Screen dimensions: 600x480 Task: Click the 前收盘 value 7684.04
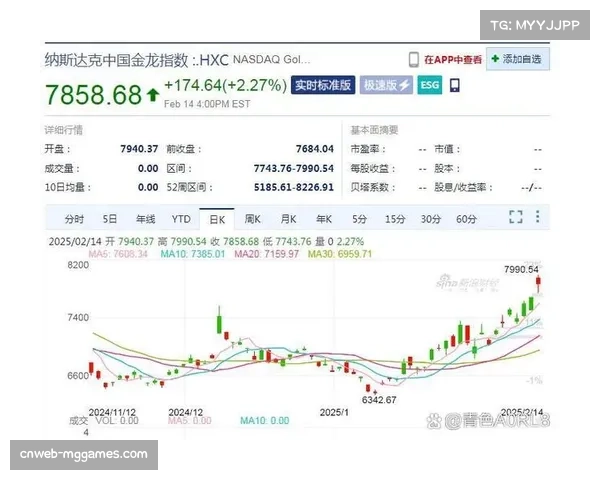coord(315,149)
